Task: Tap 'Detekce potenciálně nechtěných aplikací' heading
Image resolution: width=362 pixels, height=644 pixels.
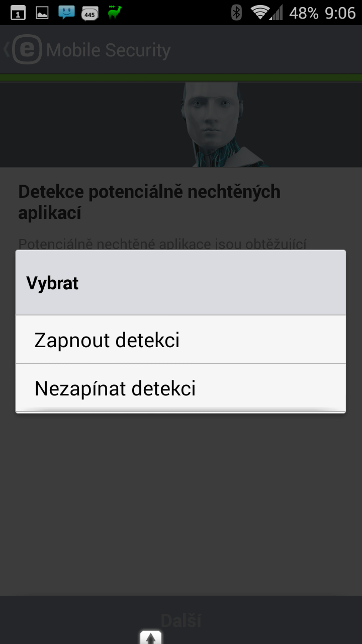Action: (x=149, y=202)
